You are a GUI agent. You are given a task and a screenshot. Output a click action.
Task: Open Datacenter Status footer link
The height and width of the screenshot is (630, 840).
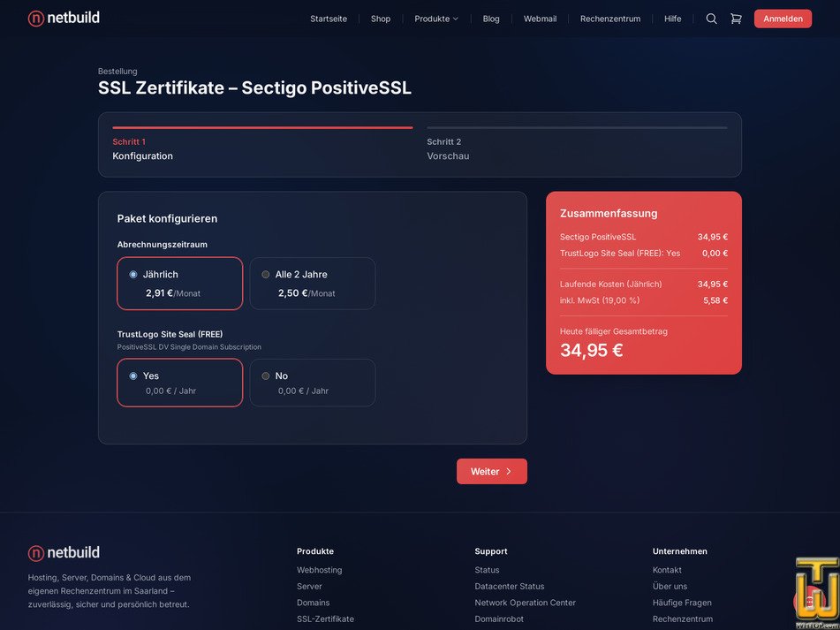[x=510, y=586]
